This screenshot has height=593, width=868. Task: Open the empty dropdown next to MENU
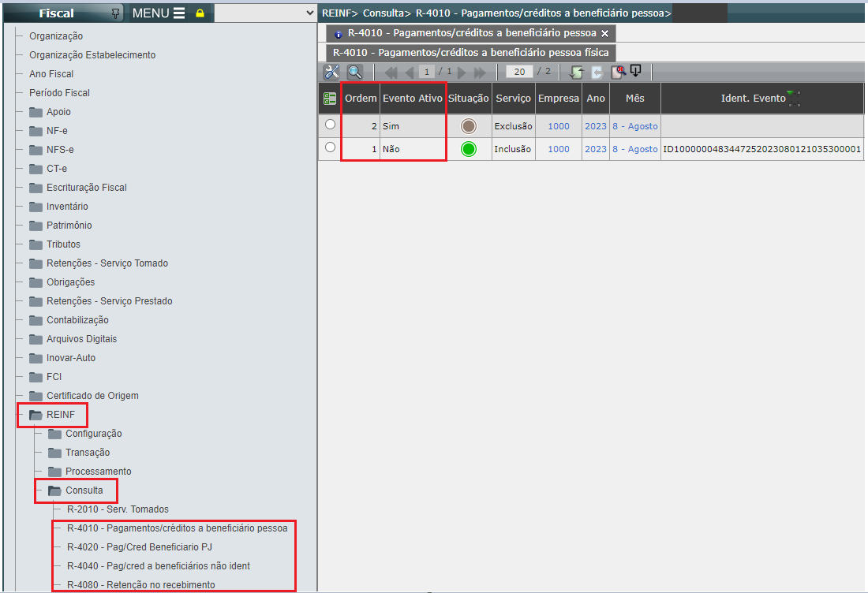(265, 13)
